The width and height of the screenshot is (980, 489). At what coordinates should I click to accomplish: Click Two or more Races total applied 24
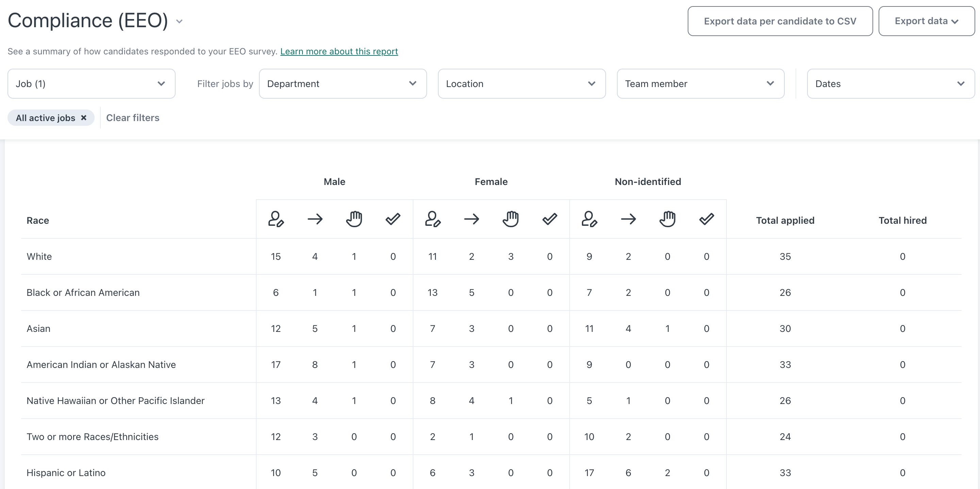click(x=785, y=437)
